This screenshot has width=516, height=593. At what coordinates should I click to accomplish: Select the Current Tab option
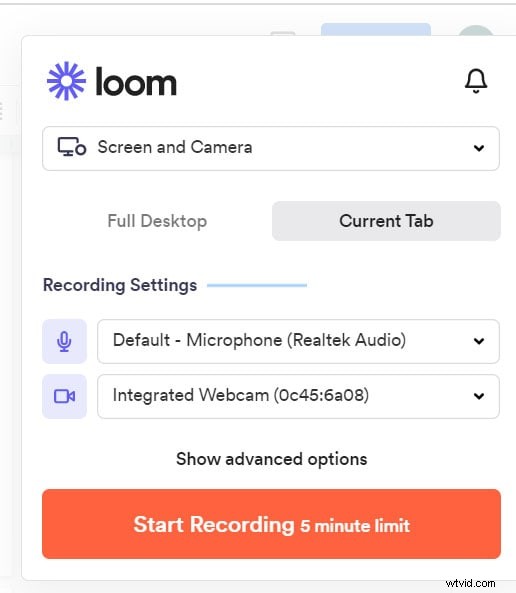pos(386,221)
